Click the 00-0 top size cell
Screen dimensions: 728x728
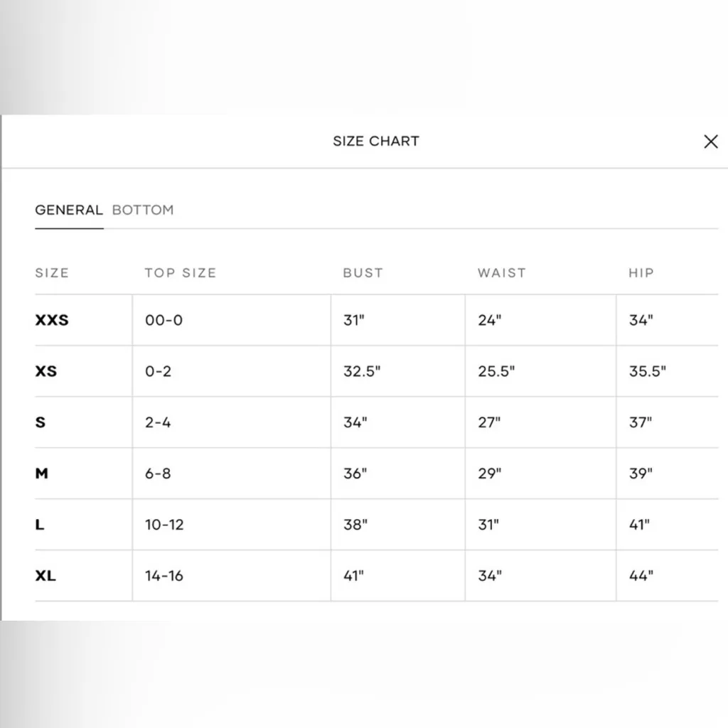point(164,320)
